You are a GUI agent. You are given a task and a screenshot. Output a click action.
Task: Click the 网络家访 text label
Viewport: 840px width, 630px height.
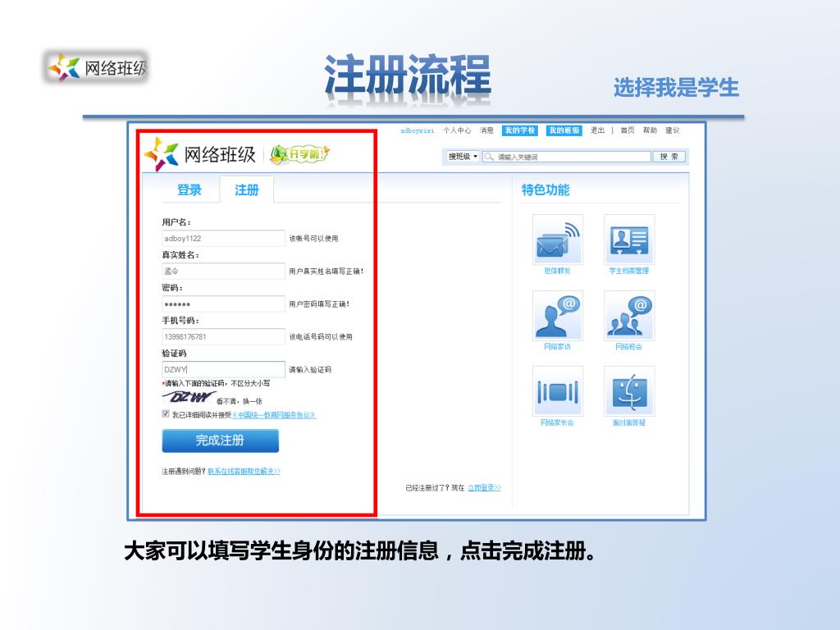click(557, 347)
